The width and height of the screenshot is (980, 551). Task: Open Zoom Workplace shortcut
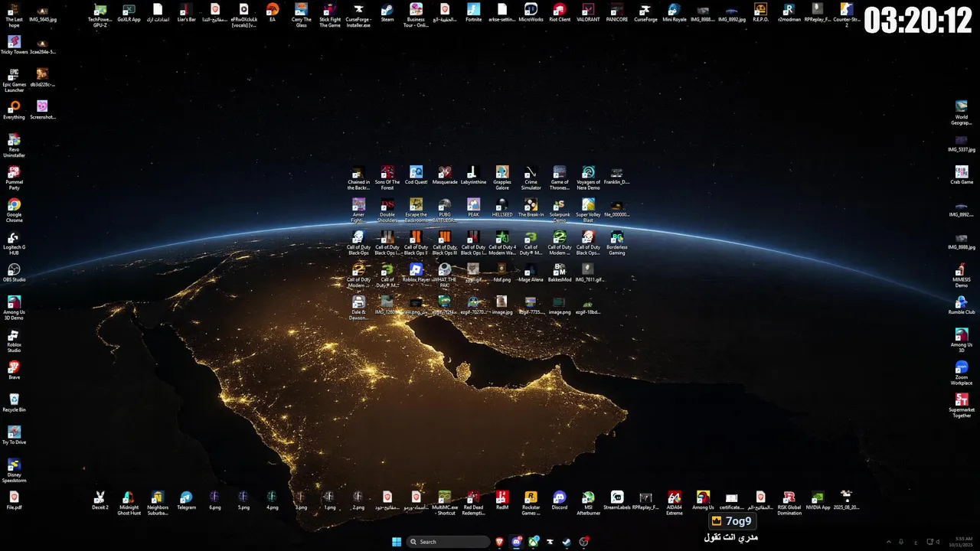tap(962, 372)
